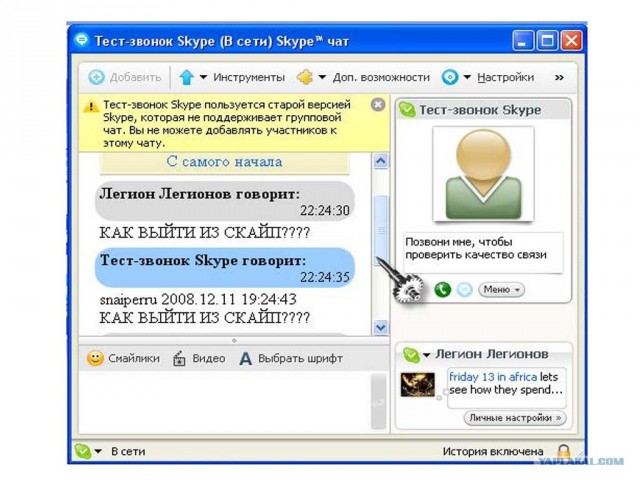Click 'С самого начала' history link
640x480 pixels.
pos(224,162)
